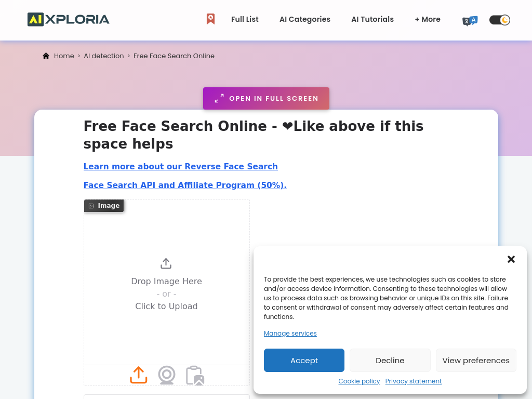This screenshot has width=532, height=399.
Task: Accept cookies
Action: 304,361
